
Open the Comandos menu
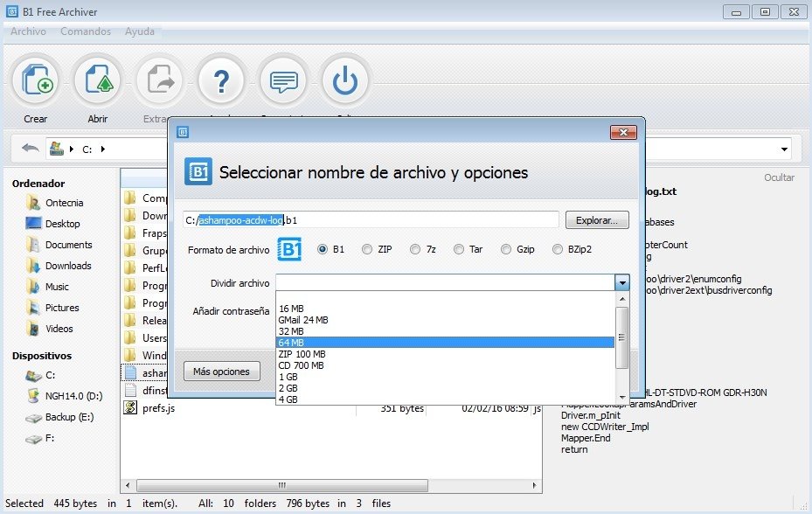(86, 31)
